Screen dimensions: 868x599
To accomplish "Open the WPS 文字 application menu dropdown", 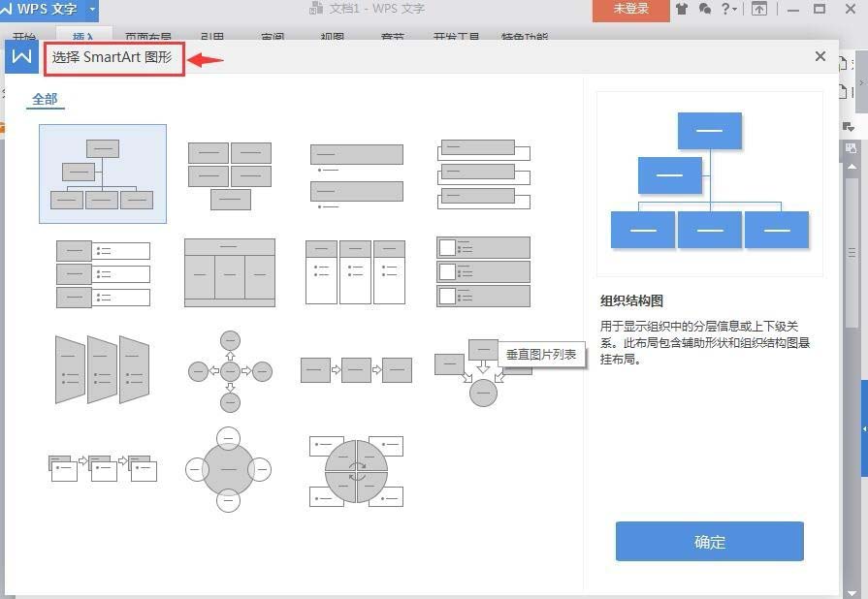I will tap(92, 9).
